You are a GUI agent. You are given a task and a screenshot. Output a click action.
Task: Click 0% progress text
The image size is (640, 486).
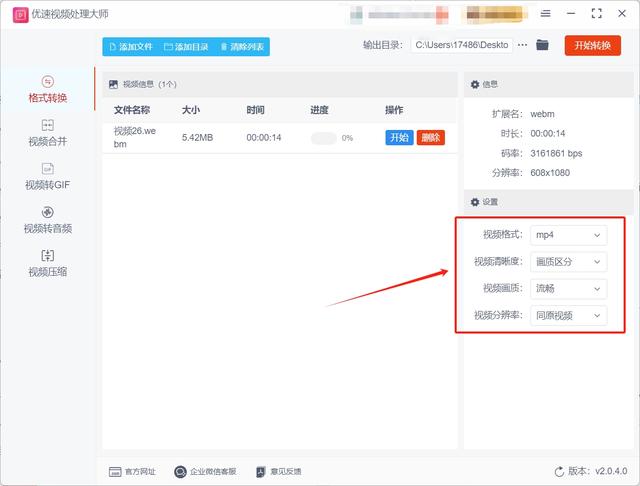click(x=347, y=138)
